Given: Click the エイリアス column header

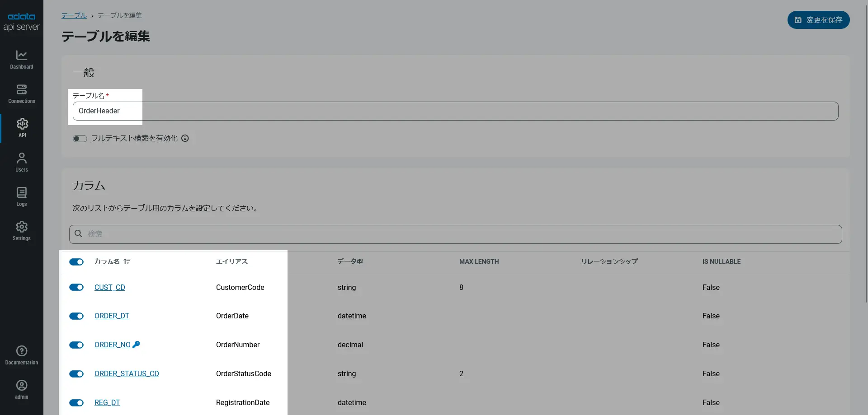Looking at the screenshot, I should [x=232, y=261].
